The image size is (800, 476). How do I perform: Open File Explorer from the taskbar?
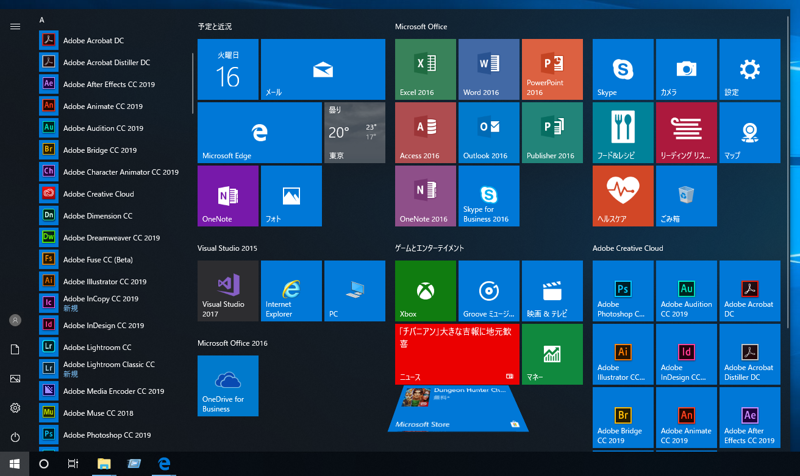pyautogui.click(x=104, y=464)
